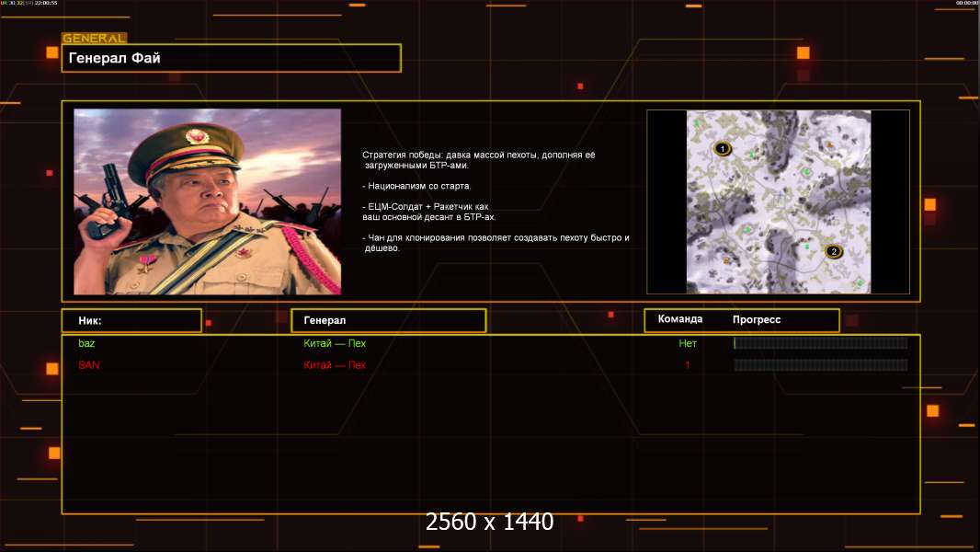Click baz's team value Нет
Screen dimensions: 980x552
(688, 343)
